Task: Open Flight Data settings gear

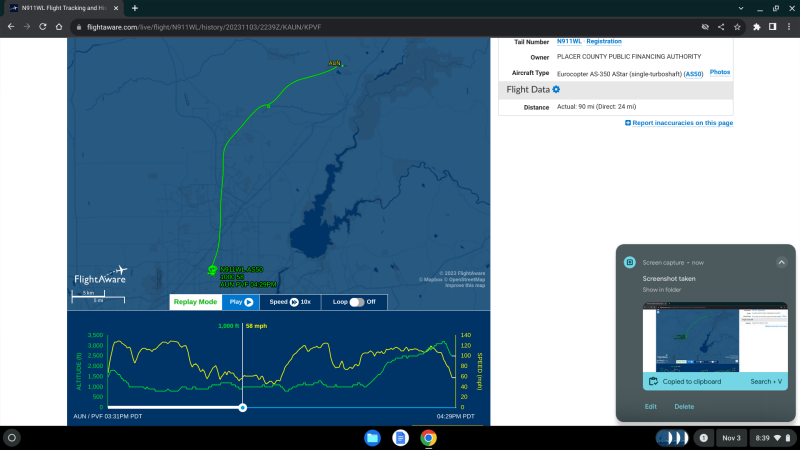Action: pos(556,89)
